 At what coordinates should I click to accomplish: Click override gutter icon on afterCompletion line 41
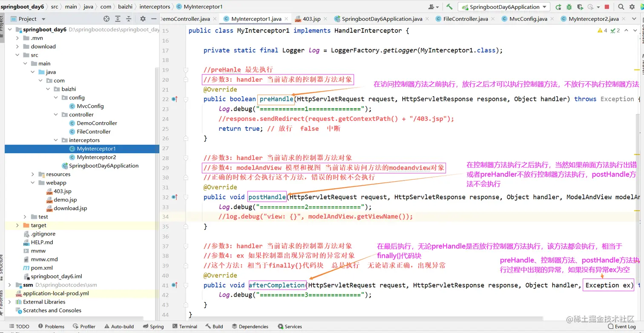pyautogui.click(x=174, y=285)
